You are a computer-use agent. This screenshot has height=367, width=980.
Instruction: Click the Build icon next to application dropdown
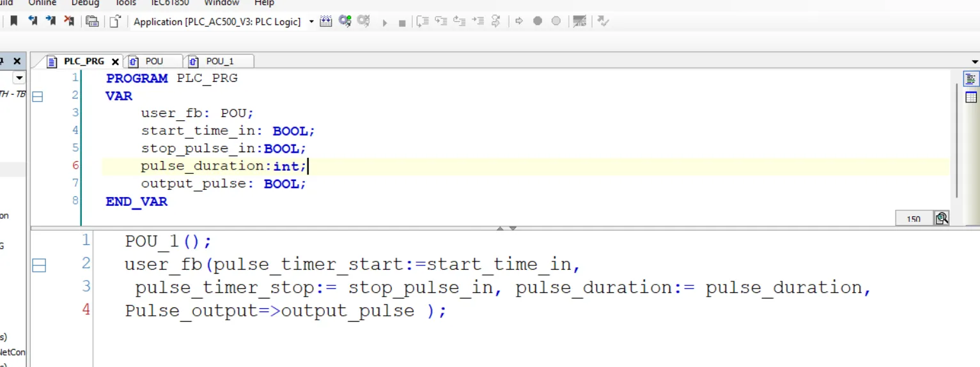pos(326,22)
